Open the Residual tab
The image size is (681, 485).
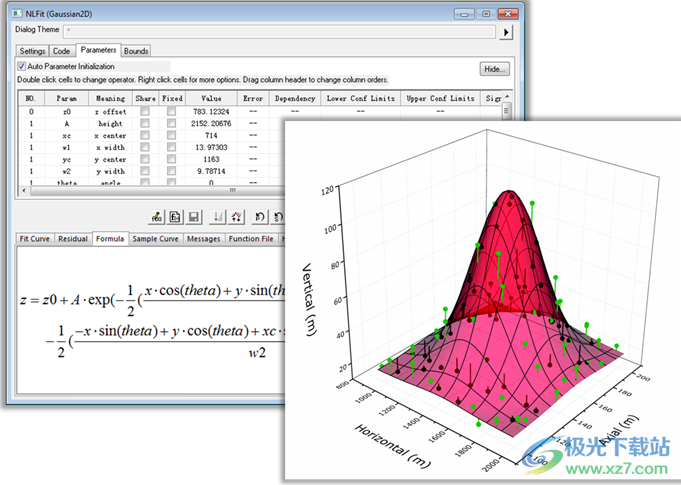tap(73, 239)
